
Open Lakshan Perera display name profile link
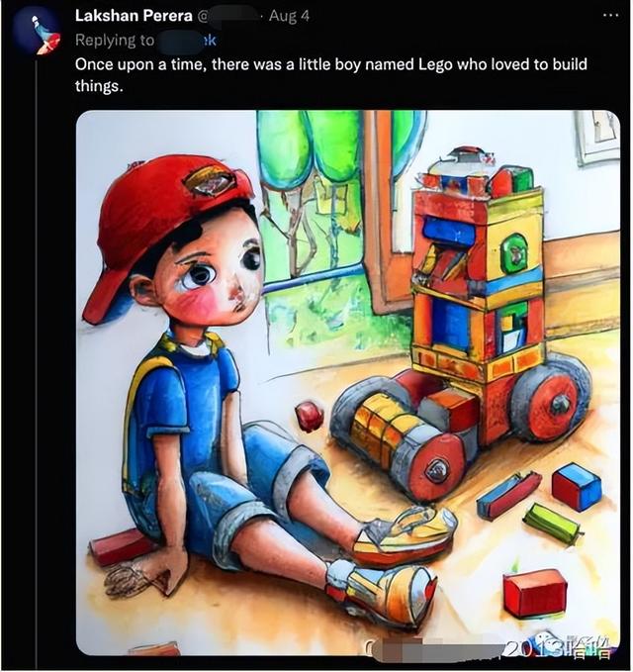134,16
